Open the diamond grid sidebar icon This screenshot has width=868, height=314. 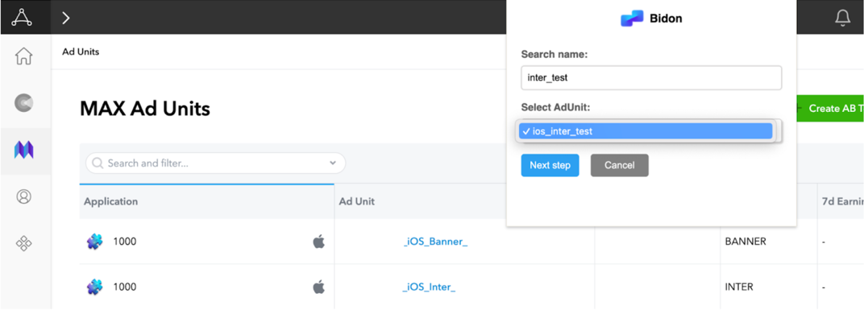(24, 243)
